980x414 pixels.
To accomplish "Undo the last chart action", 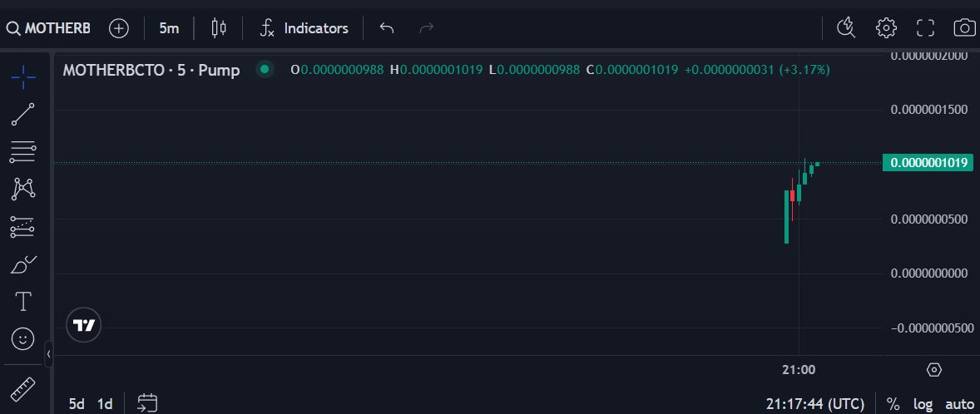I will (x=387, y=28).
